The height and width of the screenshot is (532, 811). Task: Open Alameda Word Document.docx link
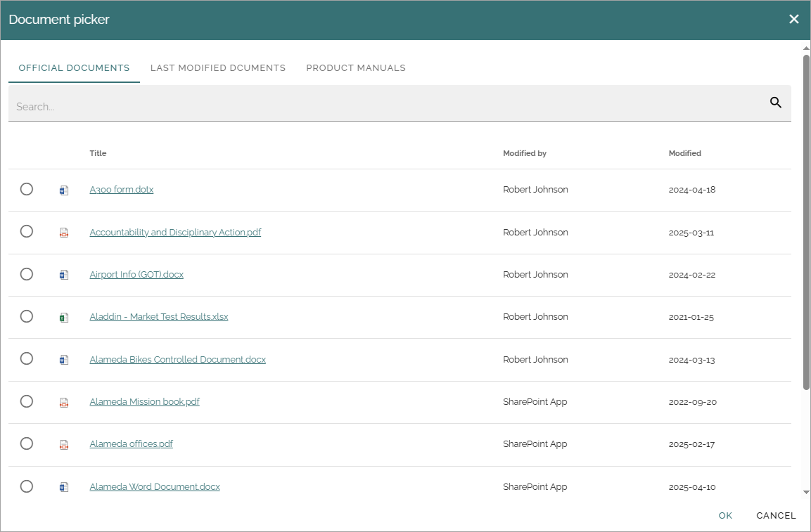click(155, 487)
